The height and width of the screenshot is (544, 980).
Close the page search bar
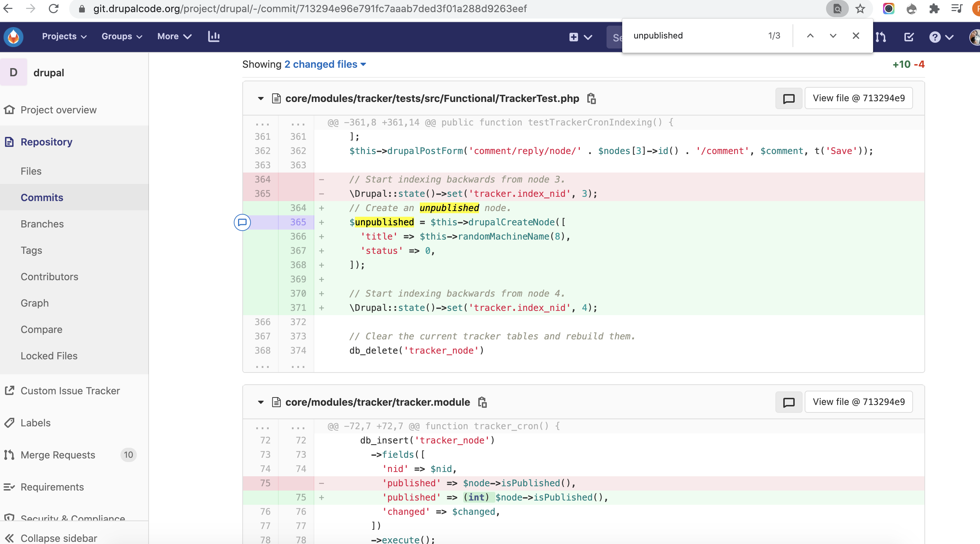coord(856,36)
